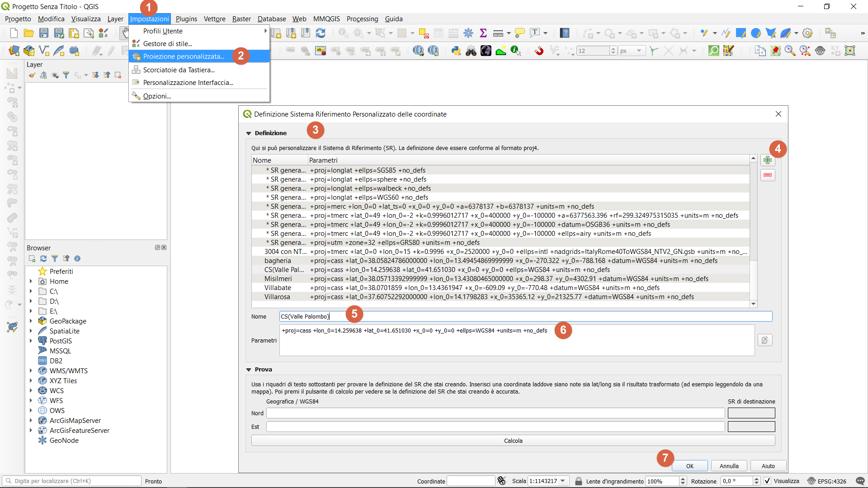The height and width of the screenshot is (488, 868).
Task: Click the OK button in dialog
Action: 689,466
